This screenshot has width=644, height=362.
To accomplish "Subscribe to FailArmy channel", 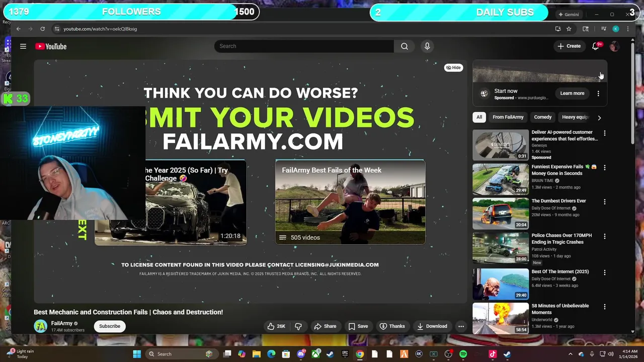I will click(110, 326).
